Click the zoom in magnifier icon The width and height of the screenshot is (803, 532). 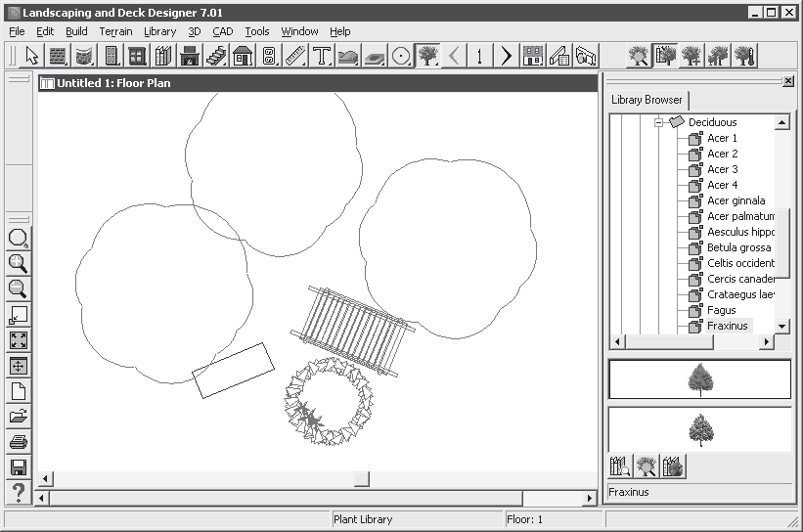coord(18,263)
